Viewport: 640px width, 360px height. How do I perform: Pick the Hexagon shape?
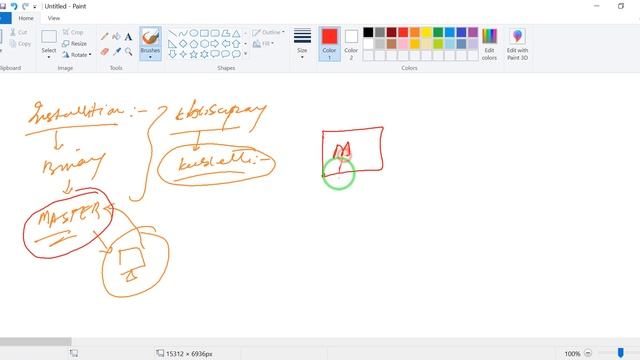pyautogui.click(x=204, y=44)
